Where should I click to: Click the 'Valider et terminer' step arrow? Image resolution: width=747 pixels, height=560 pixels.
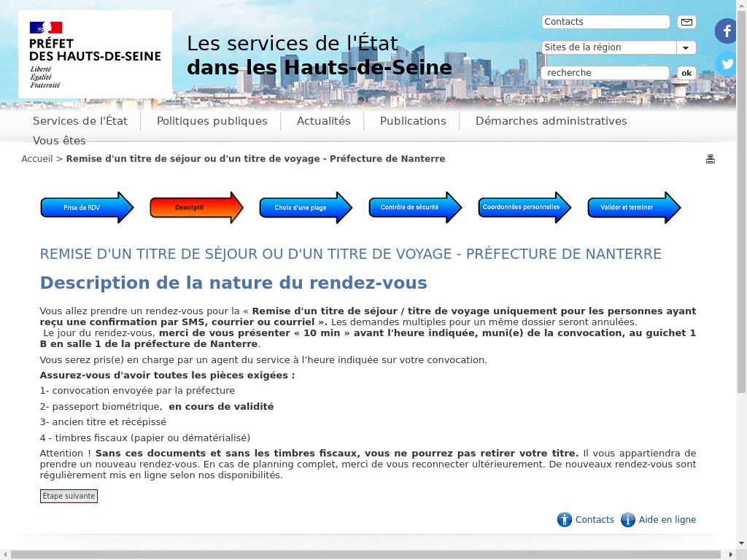[634, 208]
